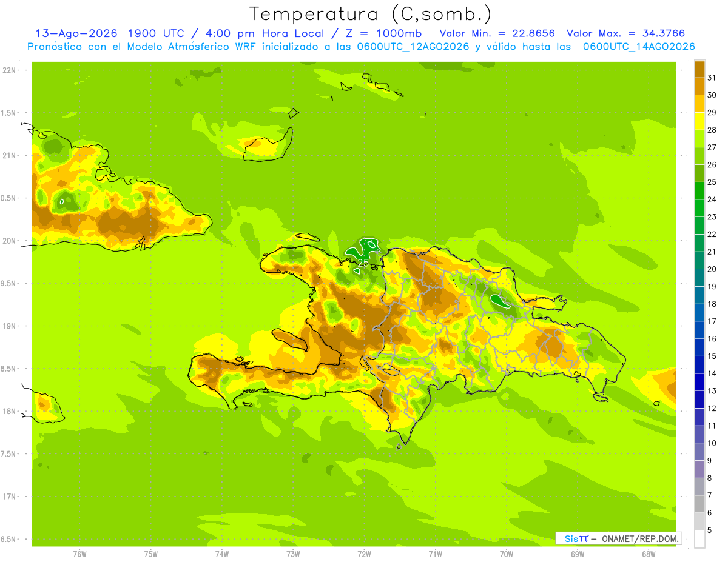Screen dimensions: 728x562
Task: Click legend value 5
Action: click(x=710, y=530)
